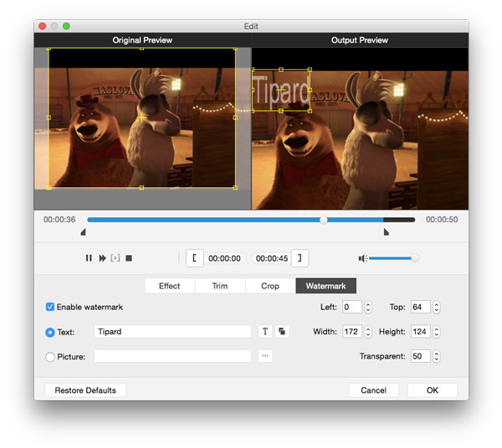Image resolution: width=502 pixels, height=448 pixels.
Task: Close the Edit window
Action: [43, 26]
